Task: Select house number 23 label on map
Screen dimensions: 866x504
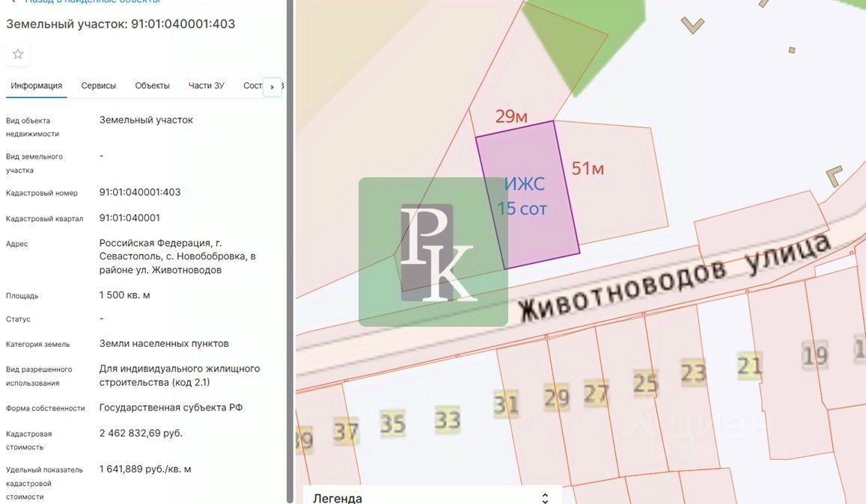Action: point(693,372)
